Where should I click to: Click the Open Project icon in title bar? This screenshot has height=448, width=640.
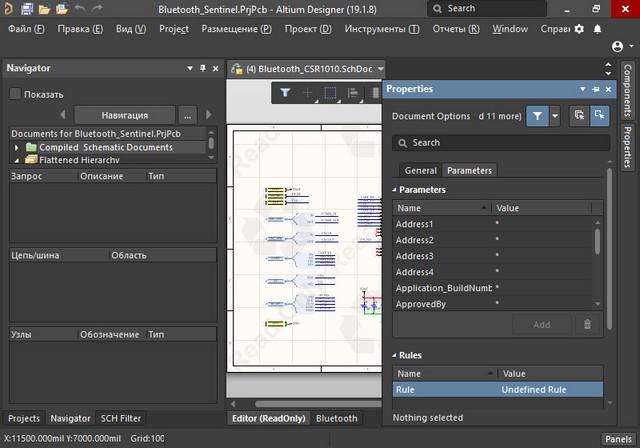click(x=62, y=9)
